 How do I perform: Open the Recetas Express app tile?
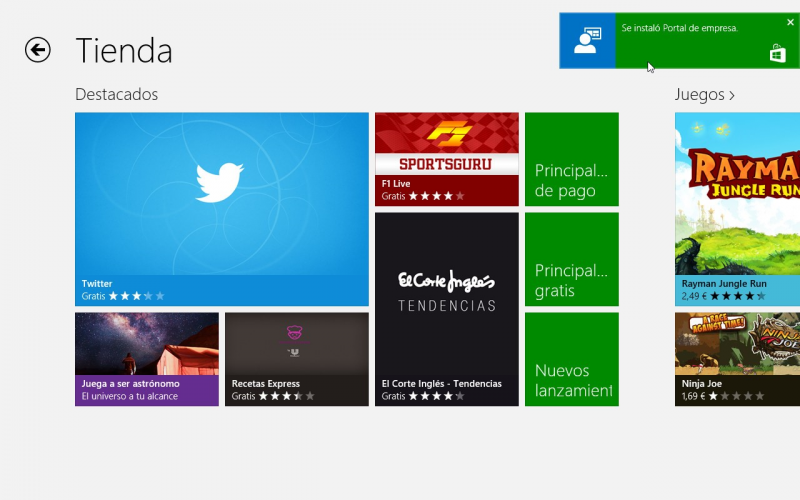click(296, 359)
